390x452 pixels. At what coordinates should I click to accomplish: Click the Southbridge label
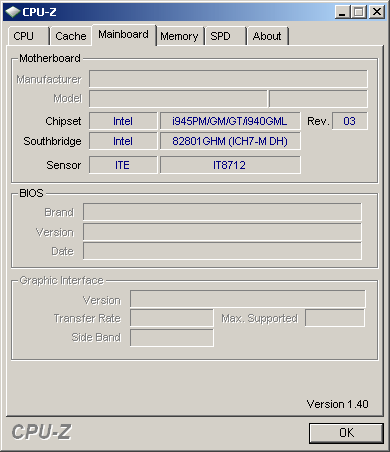tap(52, 141)
